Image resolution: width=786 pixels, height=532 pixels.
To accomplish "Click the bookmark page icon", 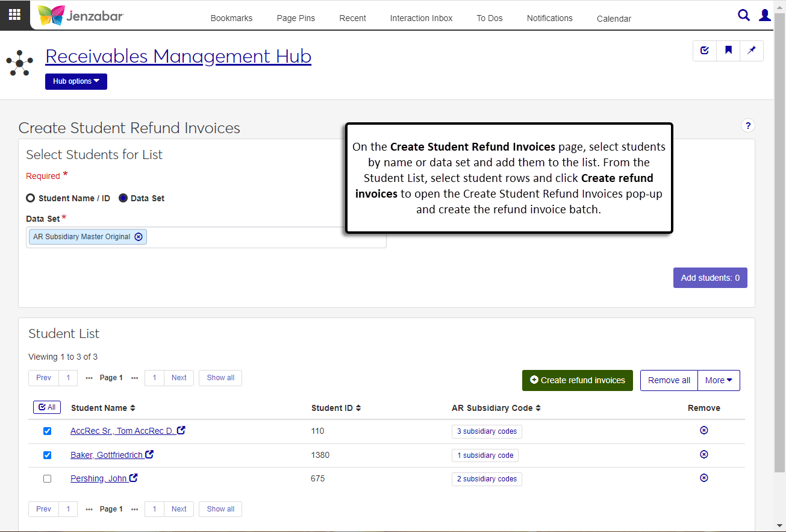I will [x=728, y=51].
